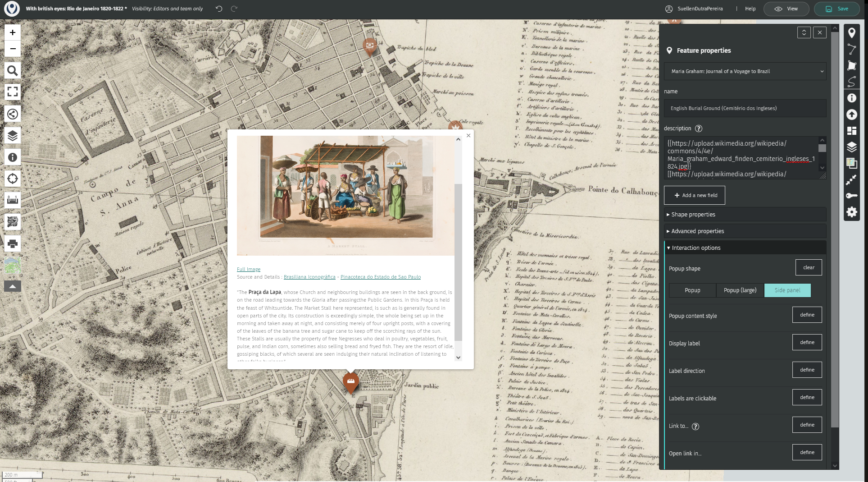The image size is (868, 482).
Task: Select the Side panel popup shape
Action: click(787, 290)
